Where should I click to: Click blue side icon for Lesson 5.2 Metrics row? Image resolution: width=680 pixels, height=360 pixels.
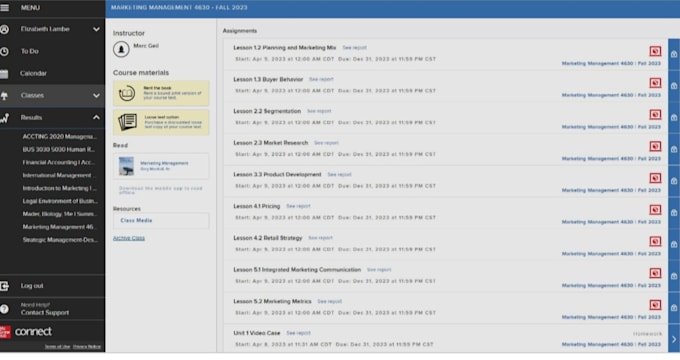click(x=674, y=308)
